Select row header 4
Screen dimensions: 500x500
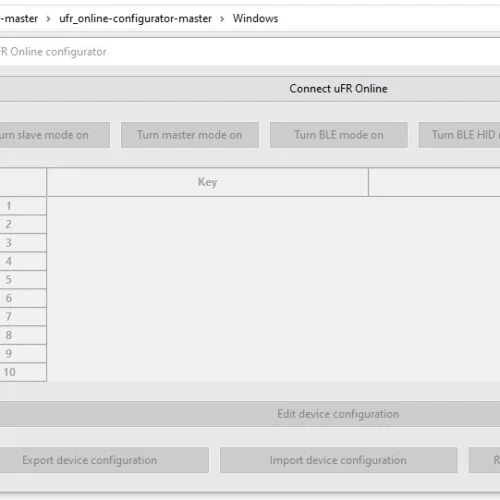23,261
